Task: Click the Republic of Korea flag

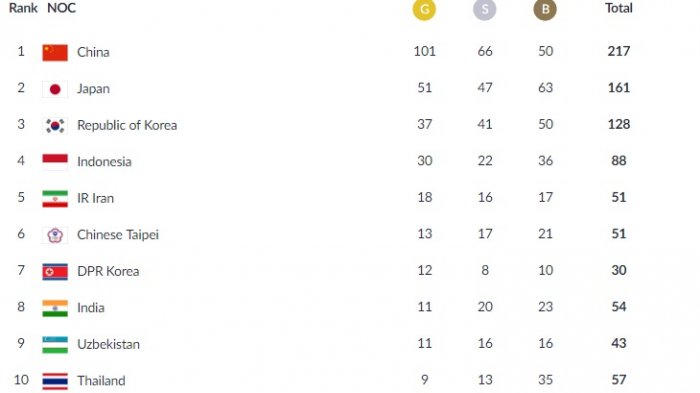Action: coord(55,125)
